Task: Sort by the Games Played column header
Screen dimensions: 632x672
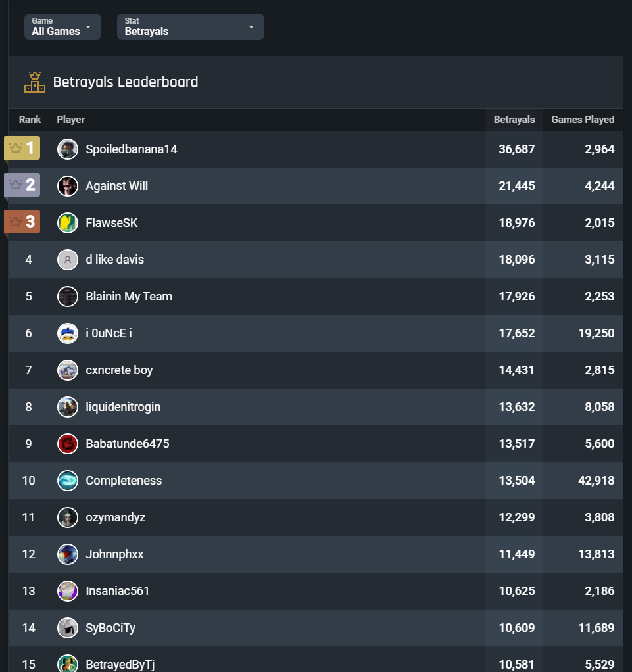Action: (583, 120)
